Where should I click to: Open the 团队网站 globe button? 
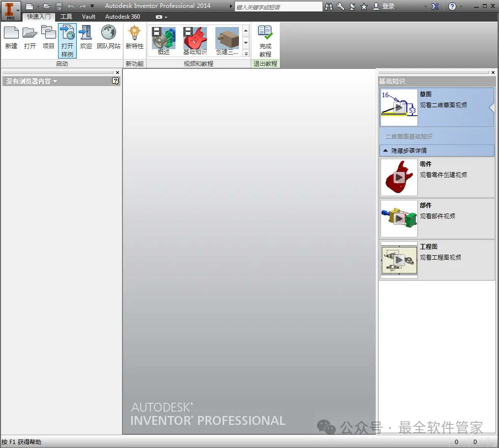pos(109,38)
